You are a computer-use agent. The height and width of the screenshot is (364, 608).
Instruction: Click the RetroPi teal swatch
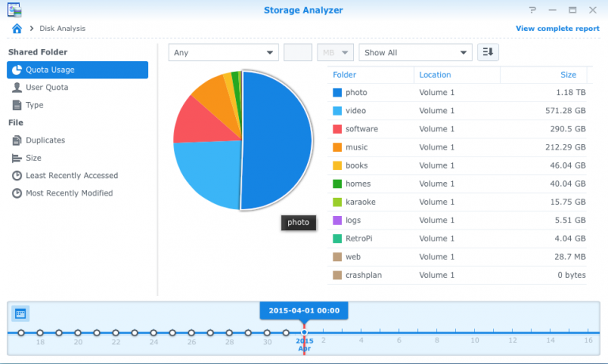[x=337, y=238]
